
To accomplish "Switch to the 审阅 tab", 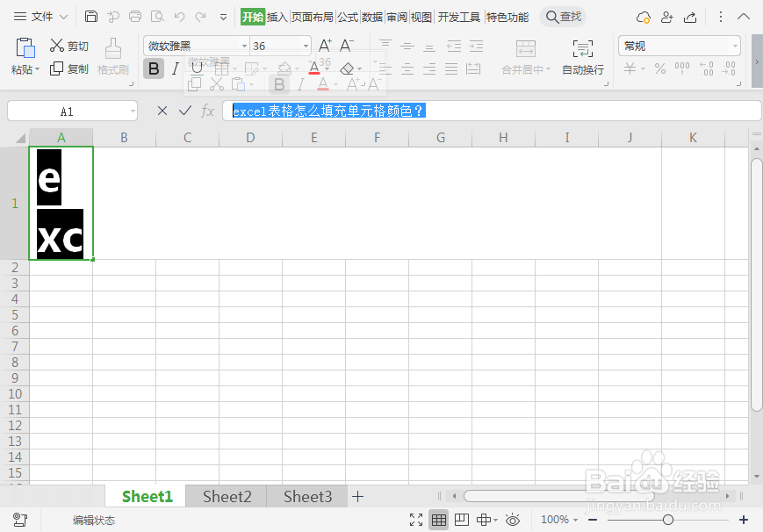I will 397,17.
